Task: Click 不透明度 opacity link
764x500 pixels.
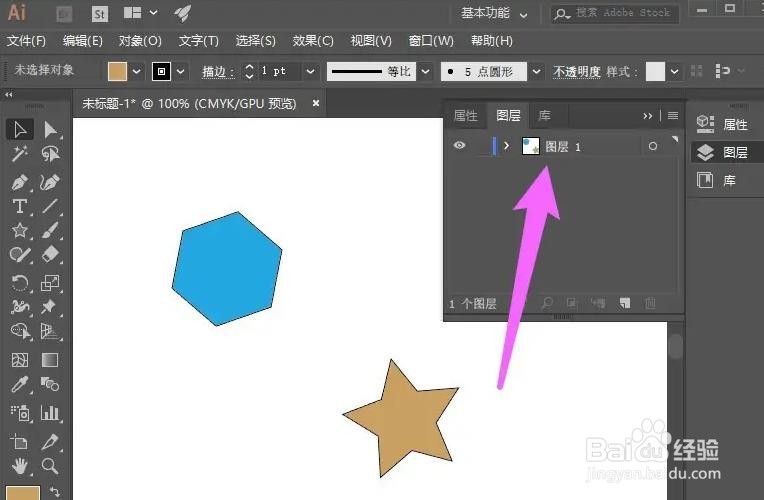Action: point(576,72)
